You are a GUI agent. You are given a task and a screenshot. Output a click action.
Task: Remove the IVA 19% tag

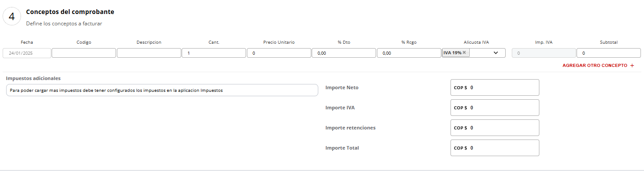coord(465,52)
